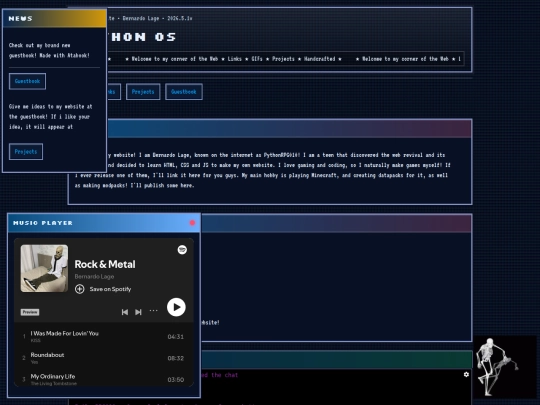Click the Music Player title bar
540x405 pixels.
104,223
